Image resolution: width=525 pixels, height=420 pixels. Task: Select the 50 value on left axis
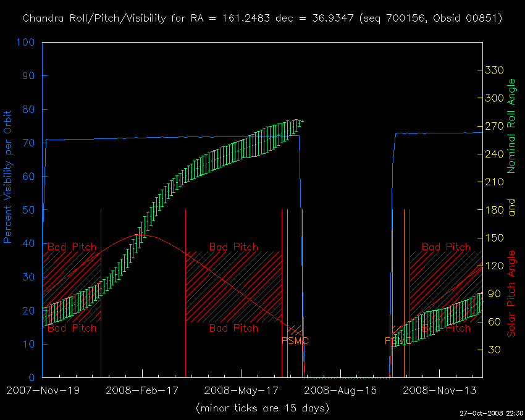pos(29,211)
